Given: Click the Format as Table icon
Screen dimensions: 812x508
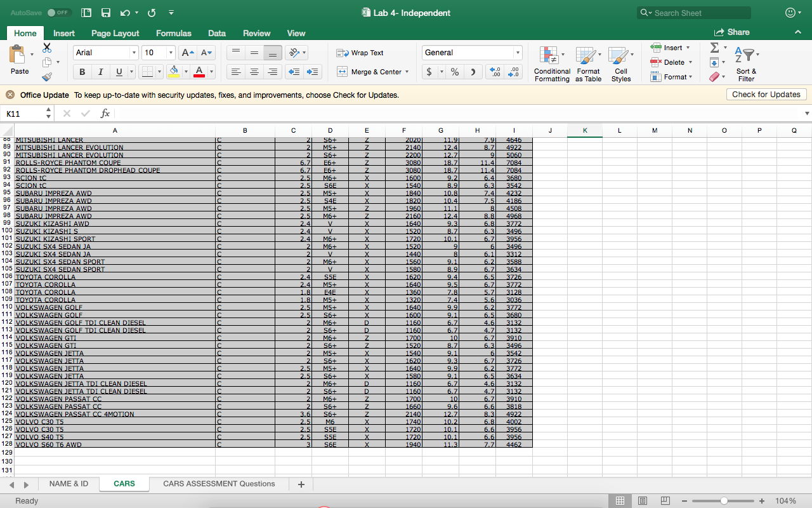Looking at the screenshot, I should 588,64.
